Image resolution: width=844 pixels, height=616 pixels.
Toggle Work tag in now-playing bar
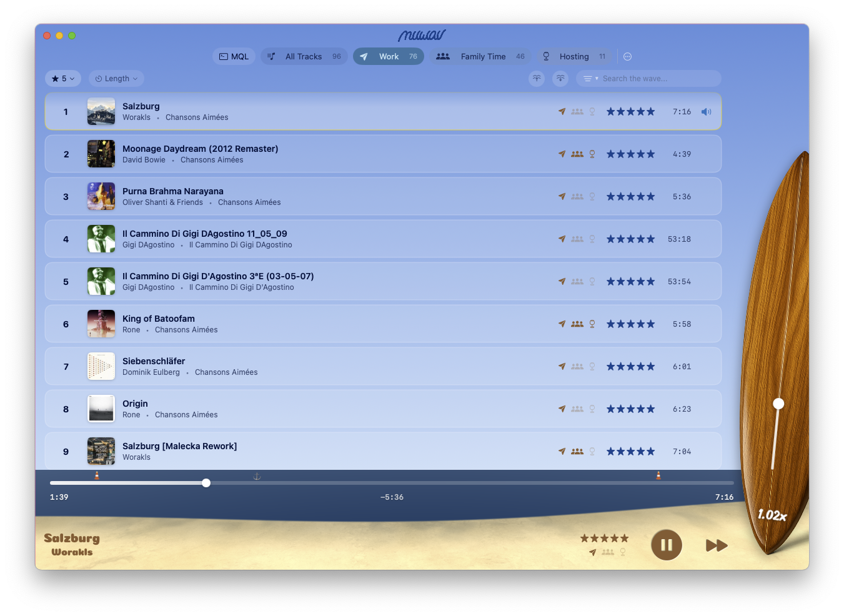point(592,552)
